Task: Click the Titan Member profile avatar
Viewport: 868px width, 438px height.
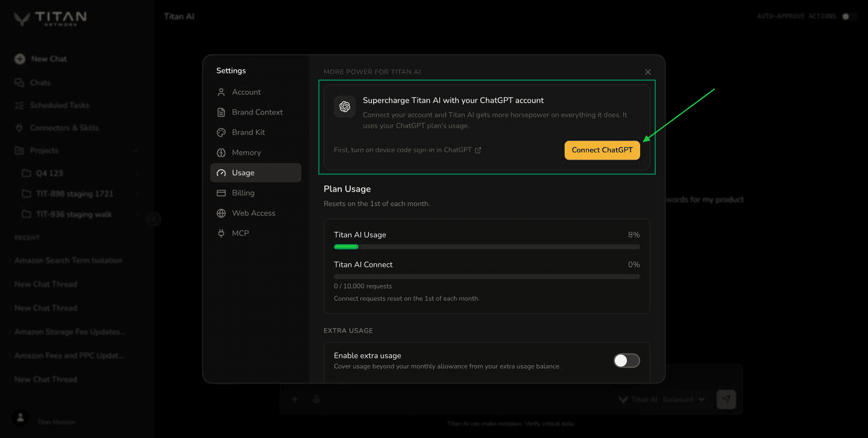Action: tap(20, 418)
